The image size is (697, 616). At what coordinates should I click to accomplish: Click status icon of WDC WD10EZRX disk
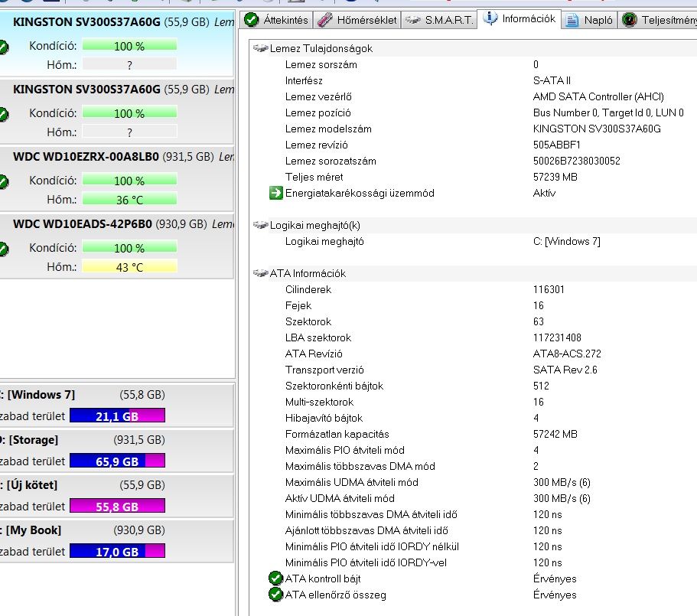click(4, 181)
